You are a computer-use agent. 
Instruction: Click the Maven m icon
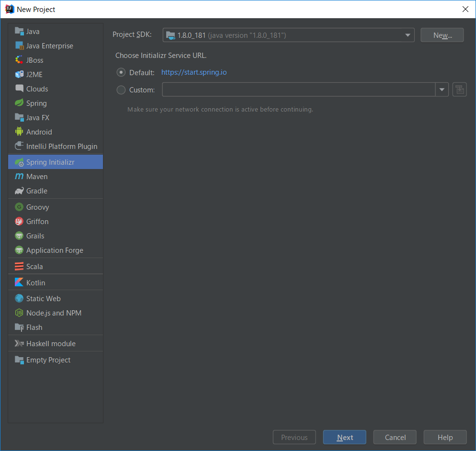point(19,176)
